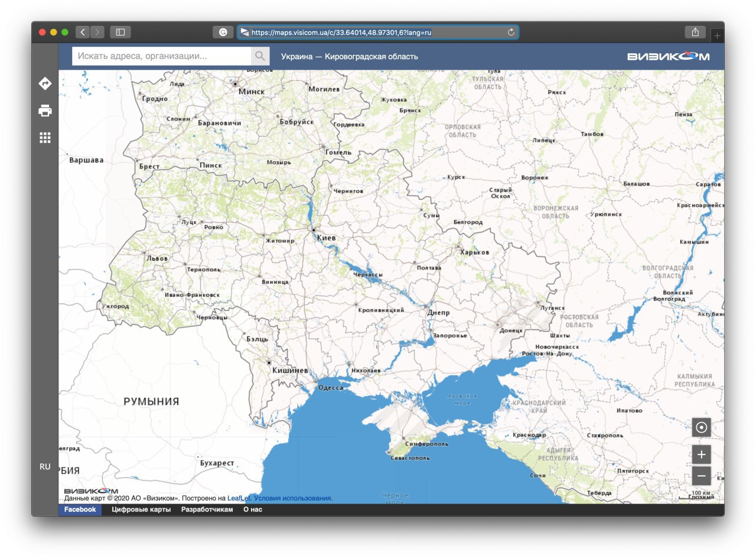
Task: Click Севастополь label on the map
Action: click(409, 458)
